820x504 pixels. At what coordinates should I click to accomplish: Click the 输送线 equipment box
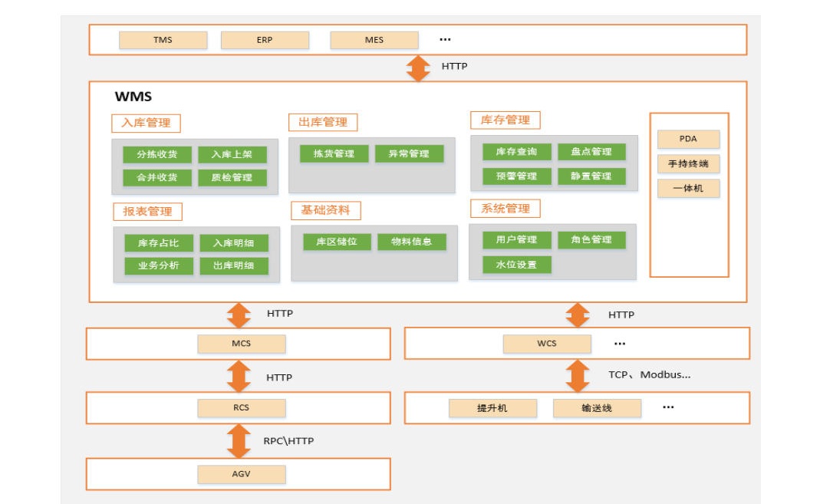click(597, 408)
